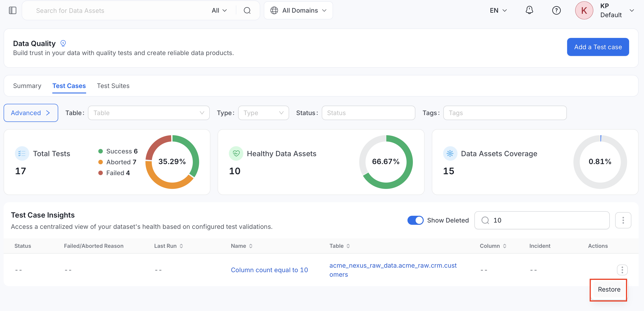Sort by Name column arrows
The width and height of the screenshot is (644, 311).
251,246
